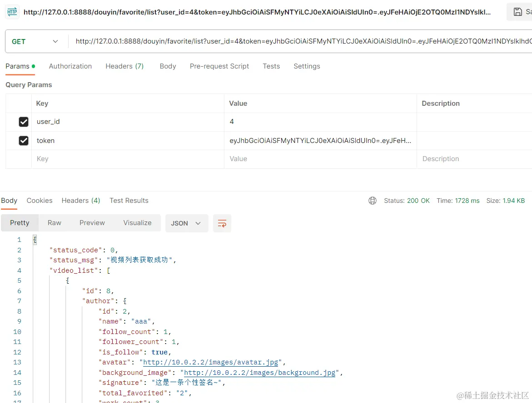Click the Save disk icon
This screenshot has height=403, width=532.
pos(518,12)
